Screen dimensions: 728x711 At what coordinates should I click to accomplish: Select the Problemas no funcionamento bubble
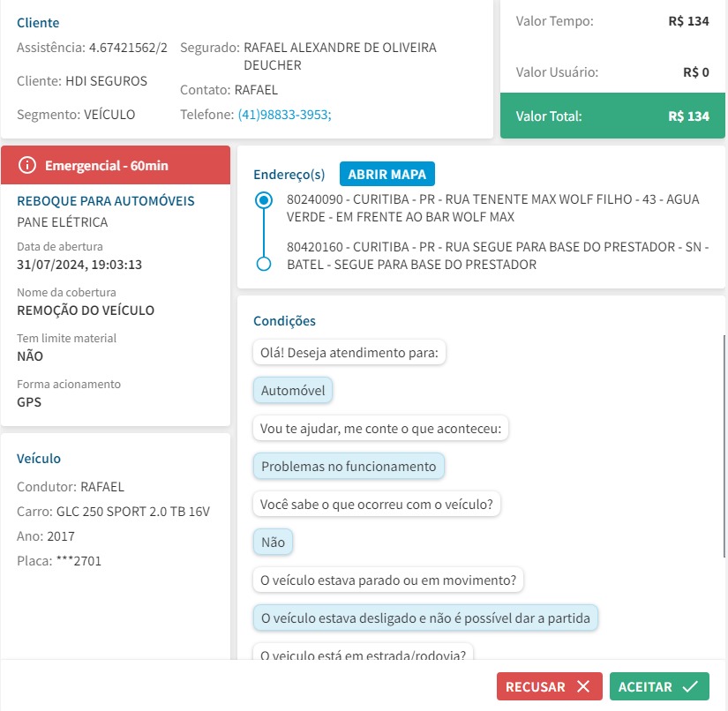click(x=349, y=466)
